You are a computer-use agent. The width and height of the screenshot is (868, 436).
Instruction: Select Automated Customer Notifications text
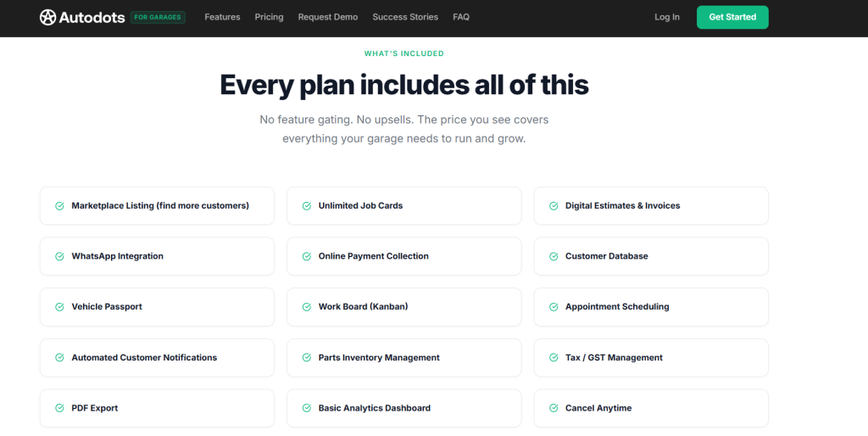click(x=144, y=357)
